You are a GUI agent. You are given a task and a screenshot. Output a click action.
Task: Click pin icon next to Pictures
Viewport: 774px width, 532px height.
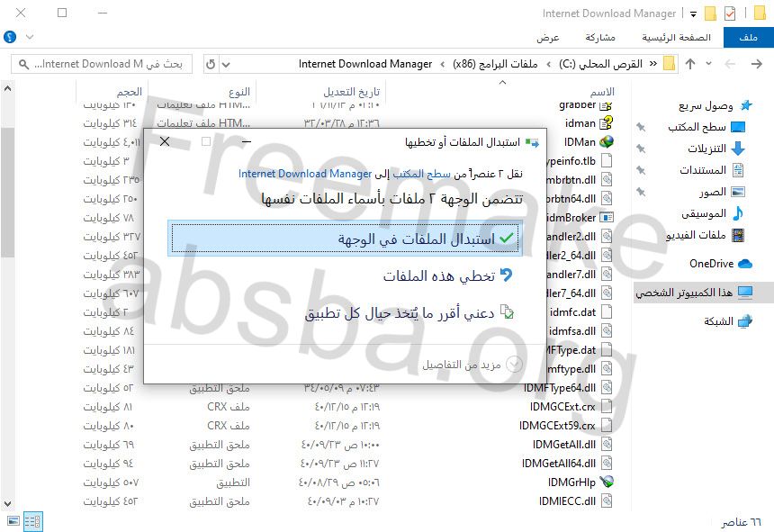pyautogui.click(x=641, y=192)
